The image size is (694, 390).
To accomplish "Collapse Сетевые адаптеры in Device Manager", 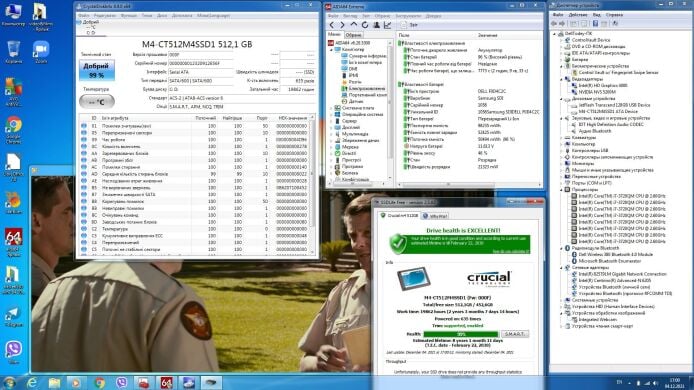I will coord(562,268).
